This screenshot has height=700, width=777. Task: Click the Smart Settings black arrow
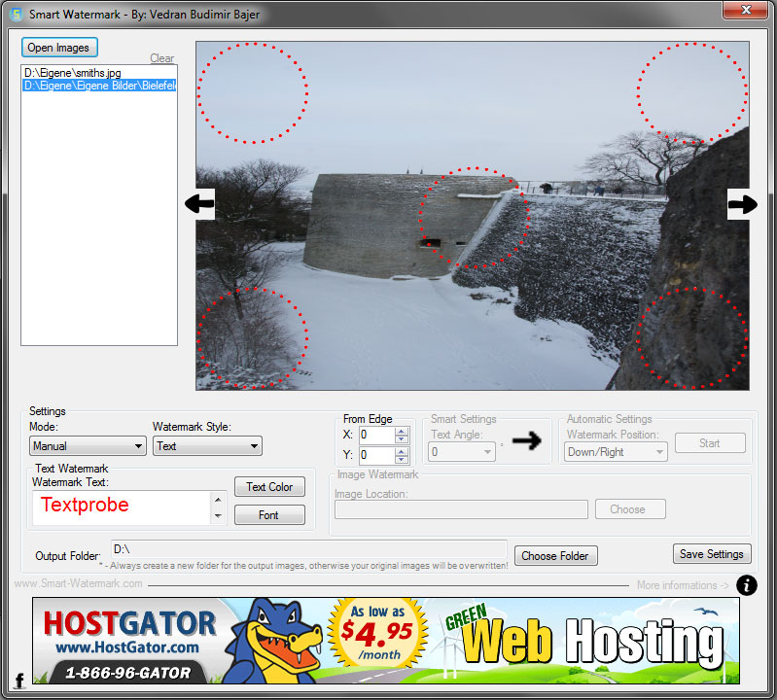click(x=526, y=439)
